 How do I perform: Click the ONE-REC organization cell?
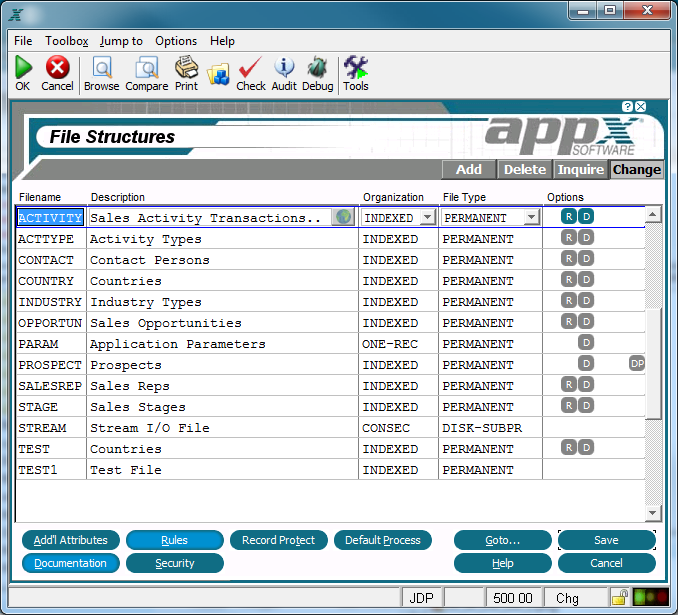(x=398, y=344)
